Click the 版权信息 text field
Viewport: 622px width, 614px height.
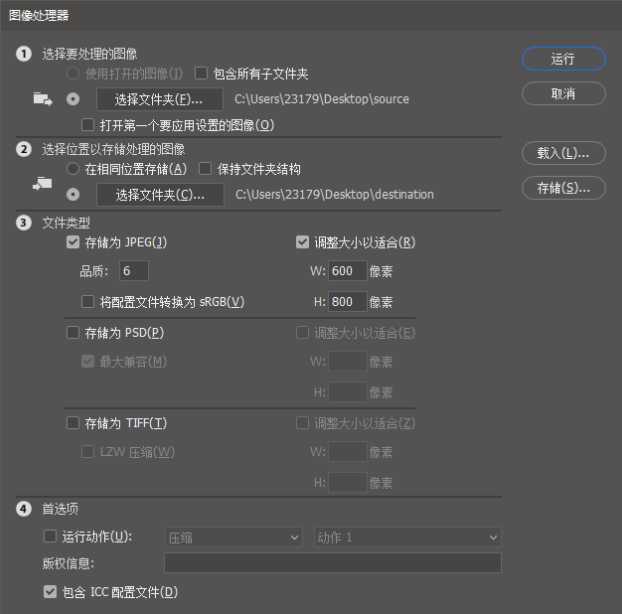[333, 563]
